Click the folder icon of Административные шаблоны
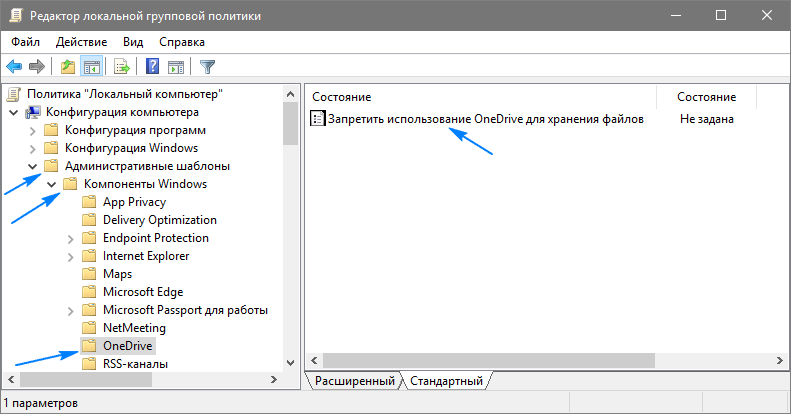 click(51, 166)
